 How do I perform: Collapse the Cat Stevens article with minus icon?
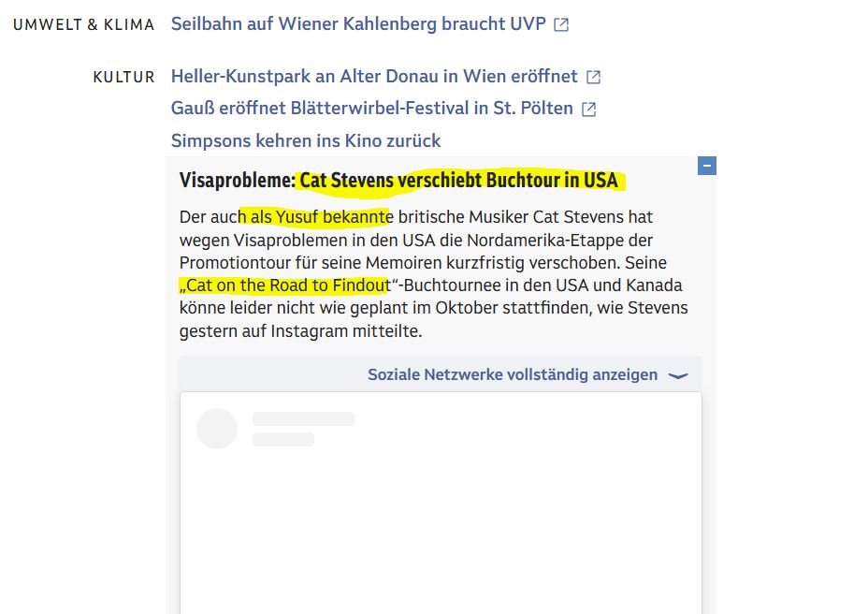(707, 166)
